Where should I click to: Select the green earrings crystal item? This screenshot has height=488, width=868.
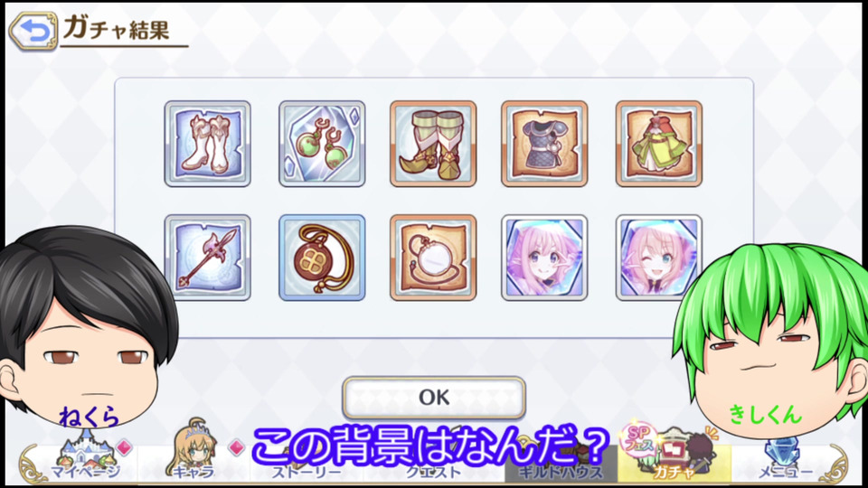(x=322, y=144)
